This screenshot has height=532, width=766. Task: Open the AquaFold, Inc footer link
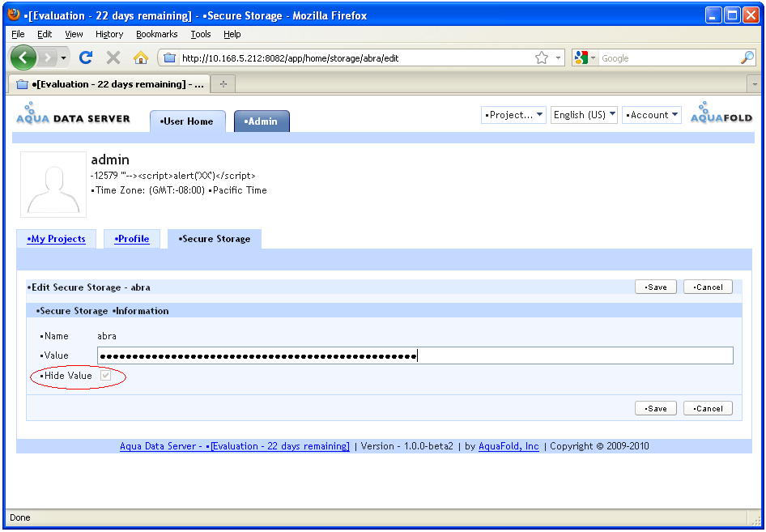pyautogui.click(x=509, y=446)
